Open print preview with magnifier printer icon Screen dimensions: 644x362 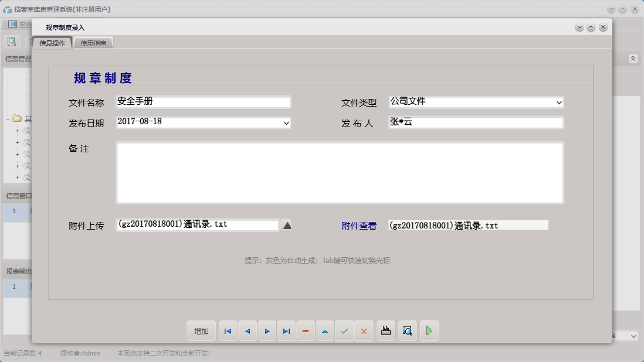pyautogui.click(x=407, y=331)
